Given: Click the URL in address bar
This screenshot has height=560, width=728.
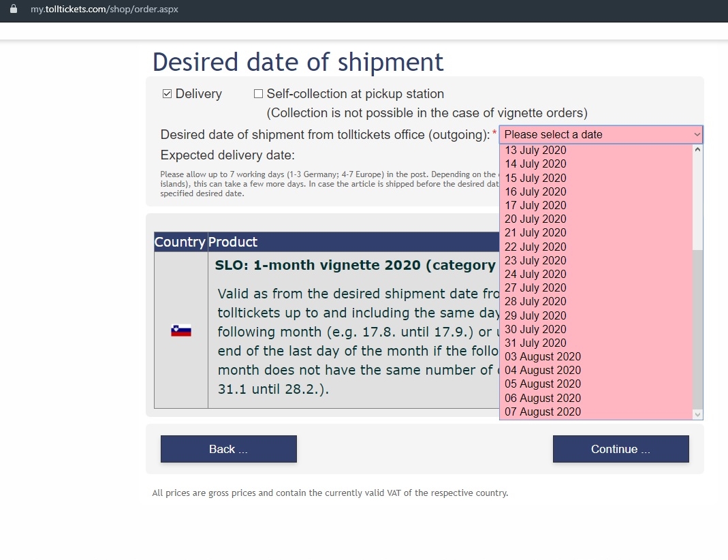Looking at the screenshot, I should [x=104, y=10].
